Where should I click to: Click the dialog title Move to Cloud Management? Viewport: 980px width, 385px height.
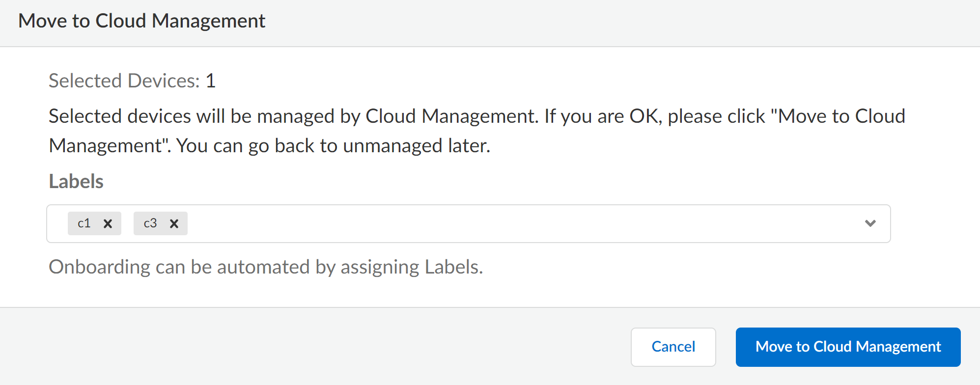pos(141,21)
